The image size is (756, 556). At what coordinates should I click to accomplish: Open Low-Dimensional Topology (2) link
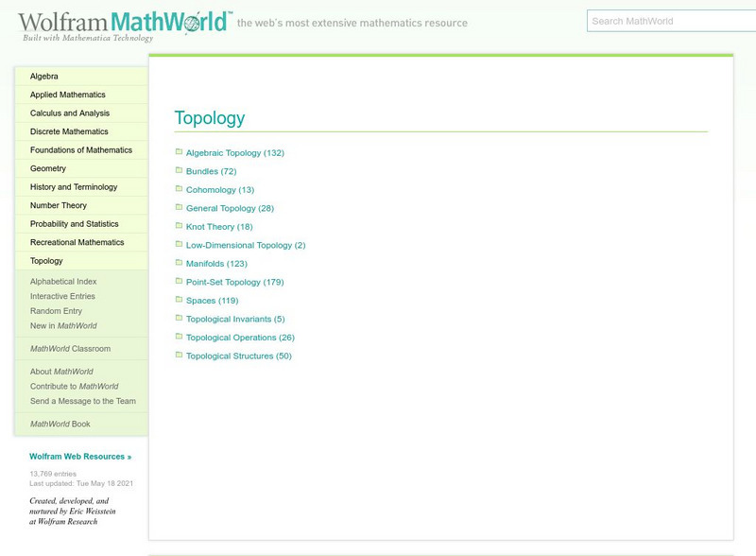pos(246,245)
